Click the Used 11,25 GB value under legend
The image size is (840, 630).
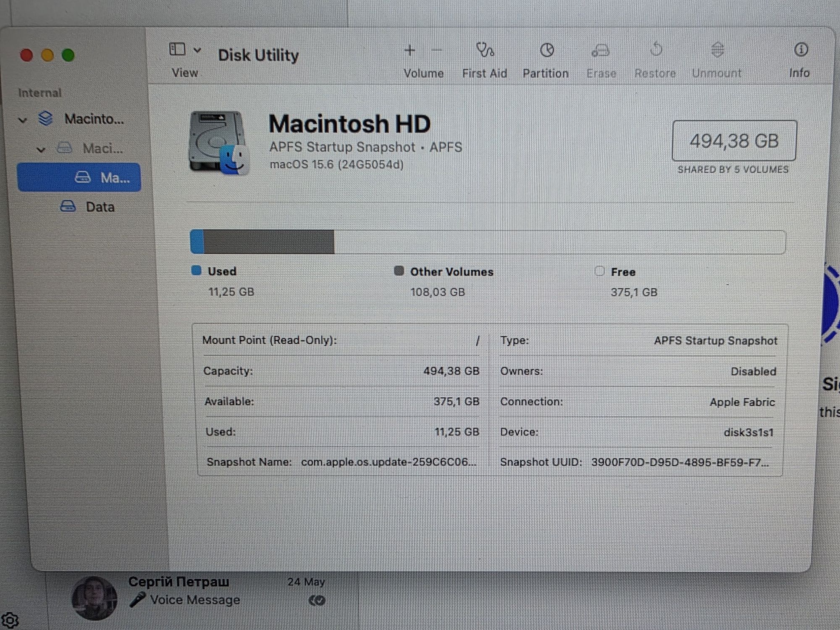[x=231, y=292]
